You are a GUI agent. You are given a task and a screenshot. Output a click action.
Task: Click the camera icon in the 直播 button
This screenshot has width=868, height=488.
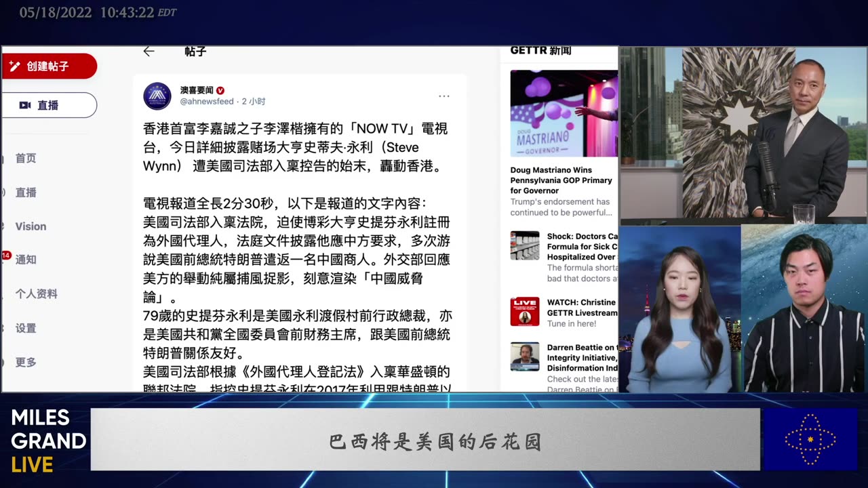25,105
